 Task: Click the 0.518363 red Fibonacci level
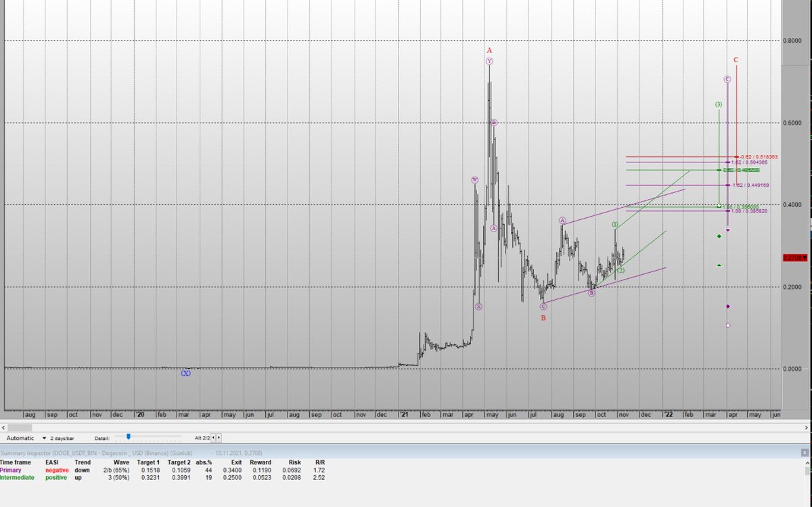759,157
